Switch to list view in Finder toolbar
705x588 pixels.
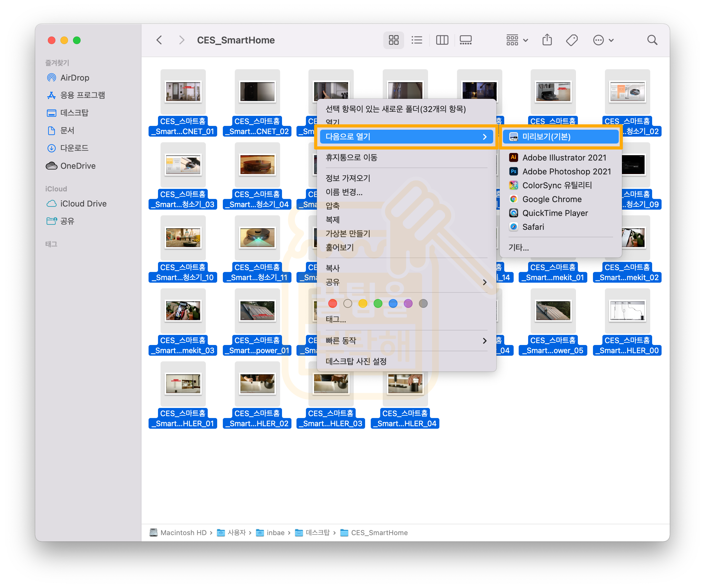click(x=417, y=40)
